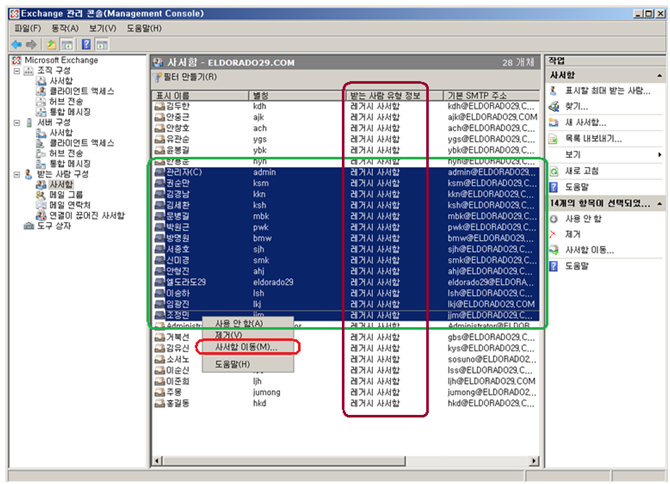Click 새 사서함... action

585,123
